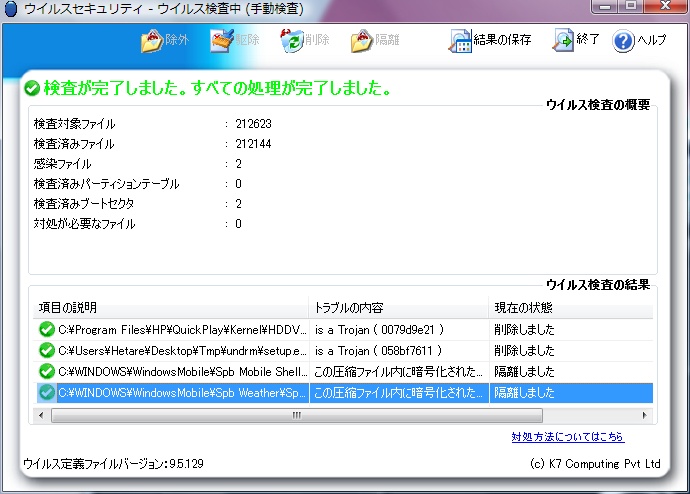This screenshot has width=690, height=494.
Task: Click the 項目の説明 column header
Action: [x=170, y=307]
